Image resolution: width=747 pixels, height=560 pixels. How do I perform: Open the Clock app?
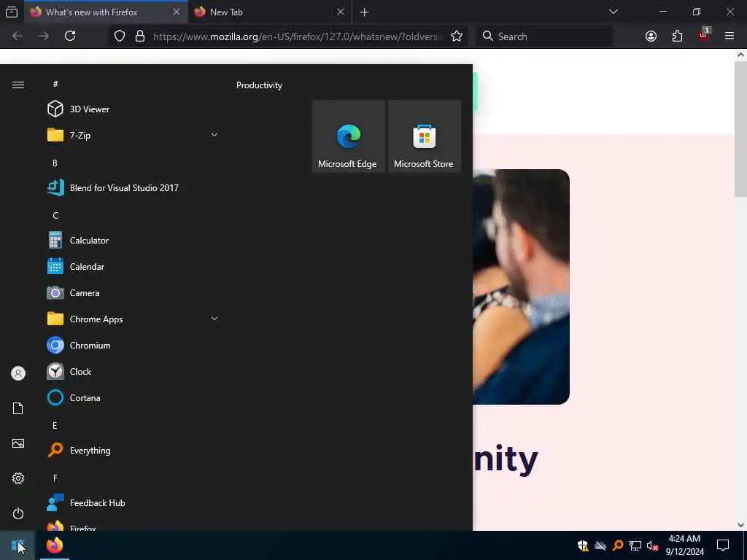[x=133, y=371]
